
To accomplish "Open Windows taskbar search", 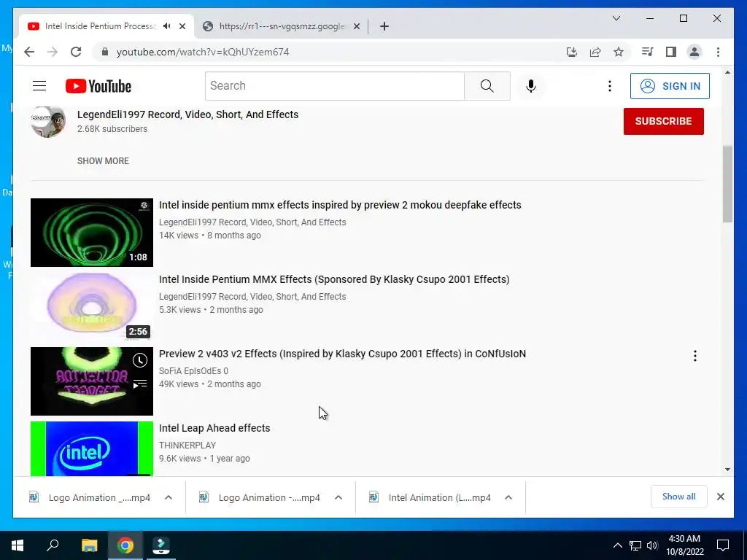I will pyautogui.click(x=53, y=545).
